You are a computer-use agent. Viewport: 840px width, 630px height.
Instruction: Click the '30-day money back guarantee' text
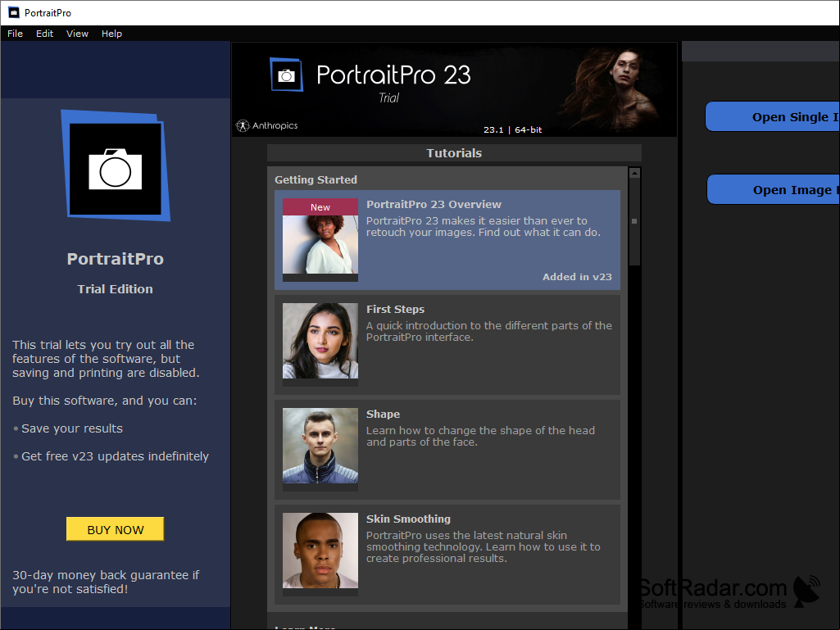(106, 582)
